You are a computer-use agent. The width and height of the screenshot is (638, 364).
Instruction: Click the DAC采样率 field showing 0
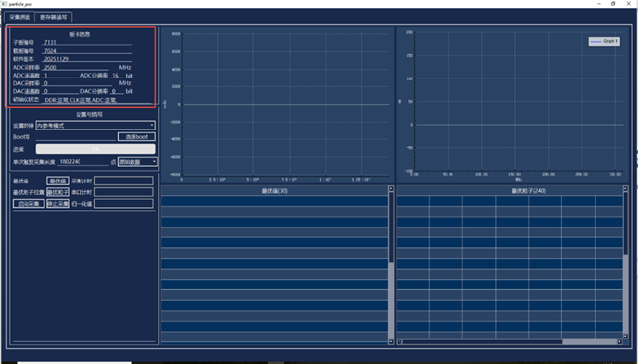(77, 83)
